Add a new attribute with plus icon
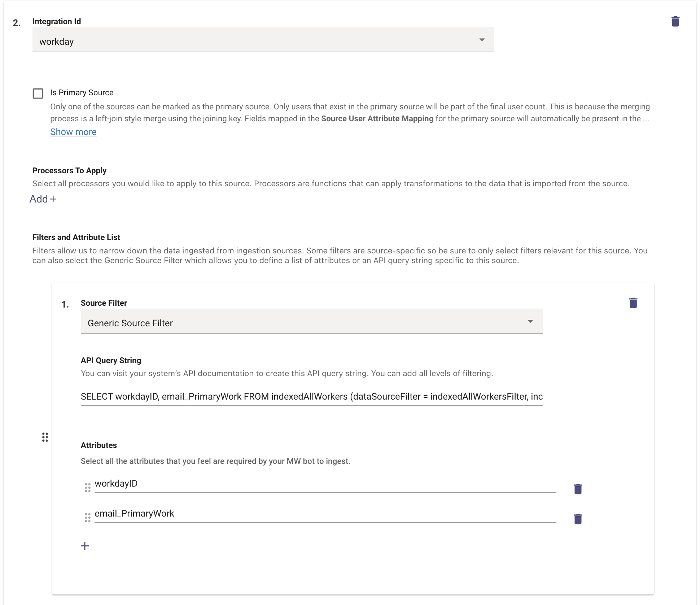Viewport: 700px width, 605px height. (85, 546)
